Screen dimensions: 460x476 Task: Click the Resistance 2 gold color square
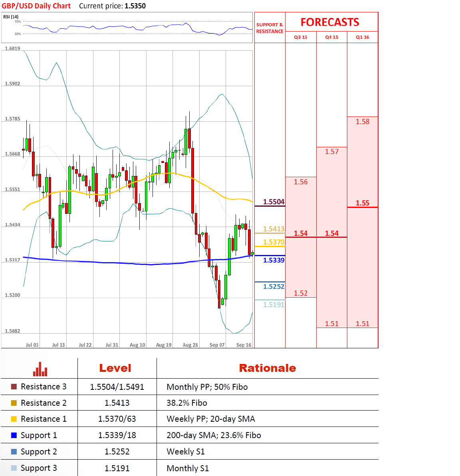(x=14, y=403)
